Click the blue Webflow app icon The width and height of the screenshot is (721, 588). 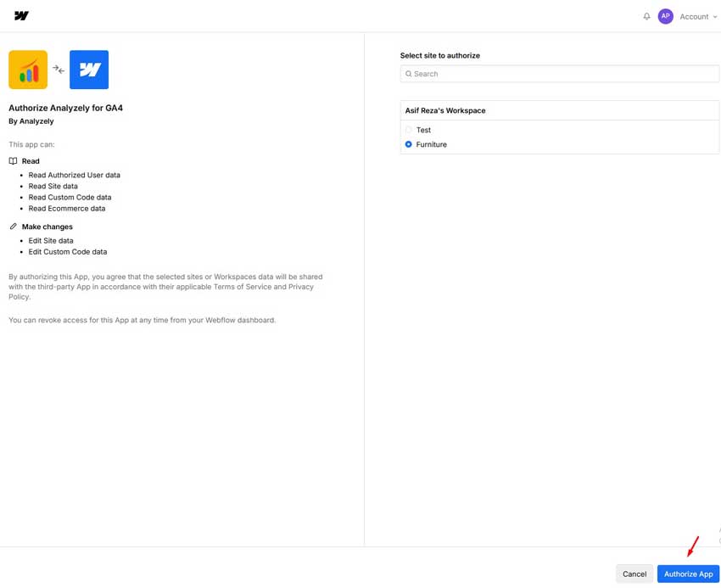(89, 70)
